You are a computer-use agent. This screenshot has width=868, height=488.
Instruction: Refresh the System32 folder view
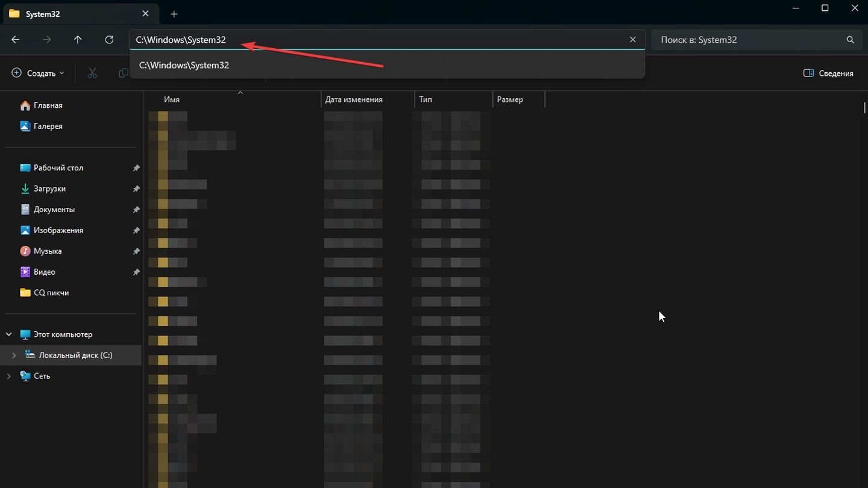click(109, 40)
